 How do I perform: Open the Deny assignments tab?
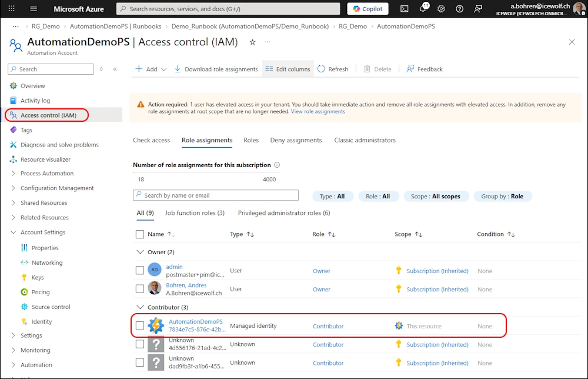(x=296, y=140)
